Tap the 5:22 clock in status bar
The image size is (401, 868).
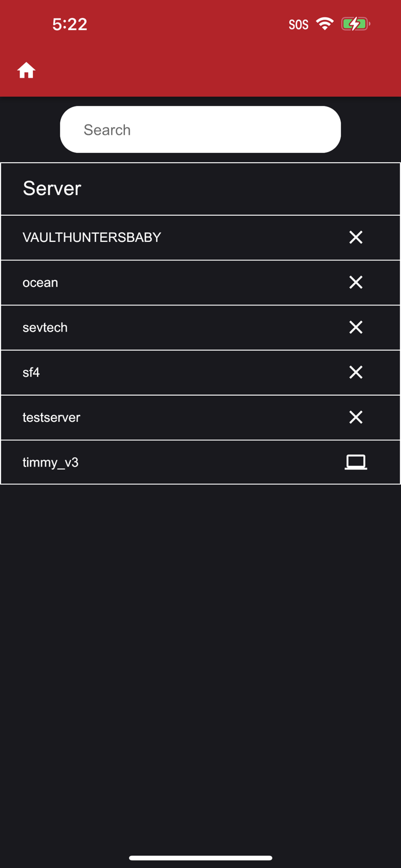(69, 24)
